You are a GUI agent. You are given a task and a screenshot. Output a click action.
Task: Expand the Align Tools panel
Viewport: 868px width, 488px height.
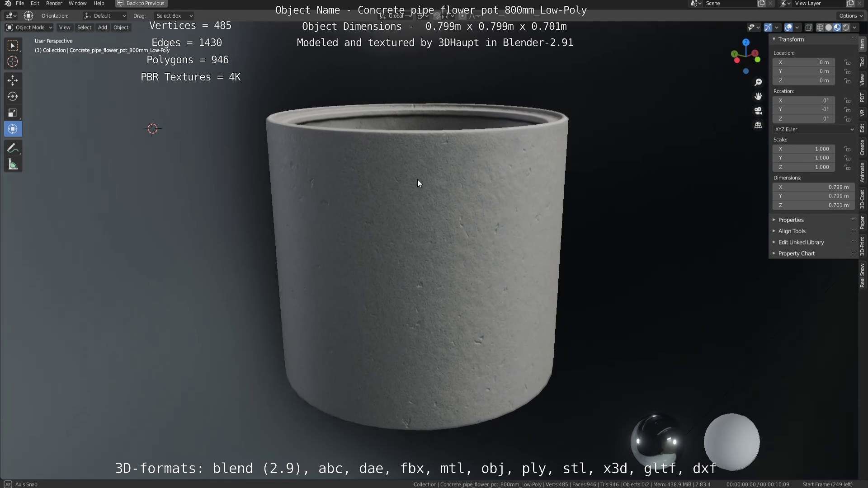(x=774, y=231)
